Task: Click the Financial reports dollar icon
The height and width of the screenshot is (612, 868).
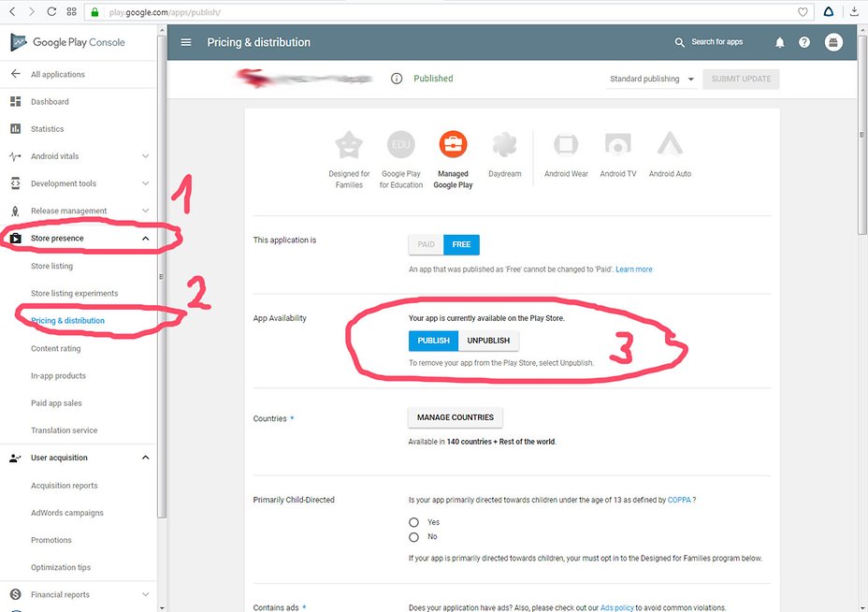Action: click(16, 594)
